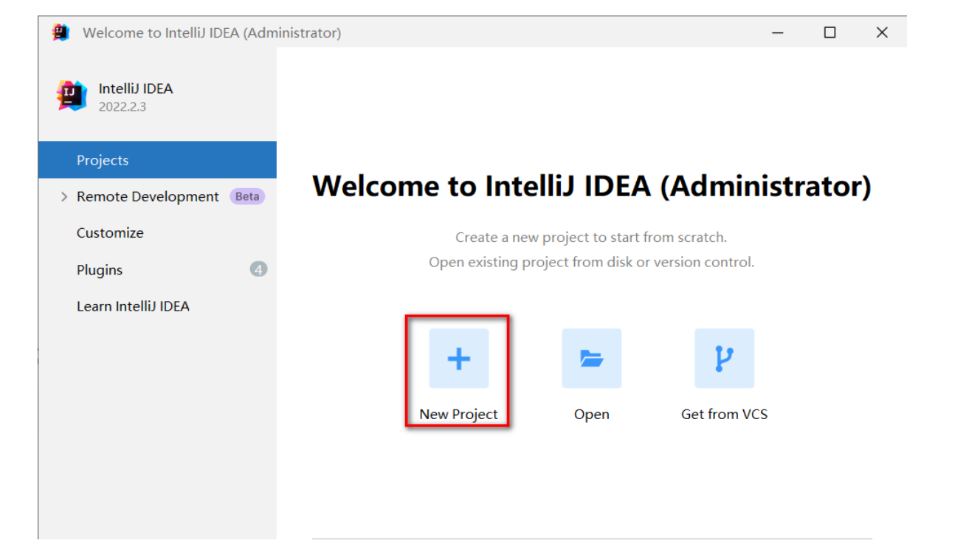
Task: Click the IntelliJ IDEA logo in sidebar
Action: tap(72, 96)
